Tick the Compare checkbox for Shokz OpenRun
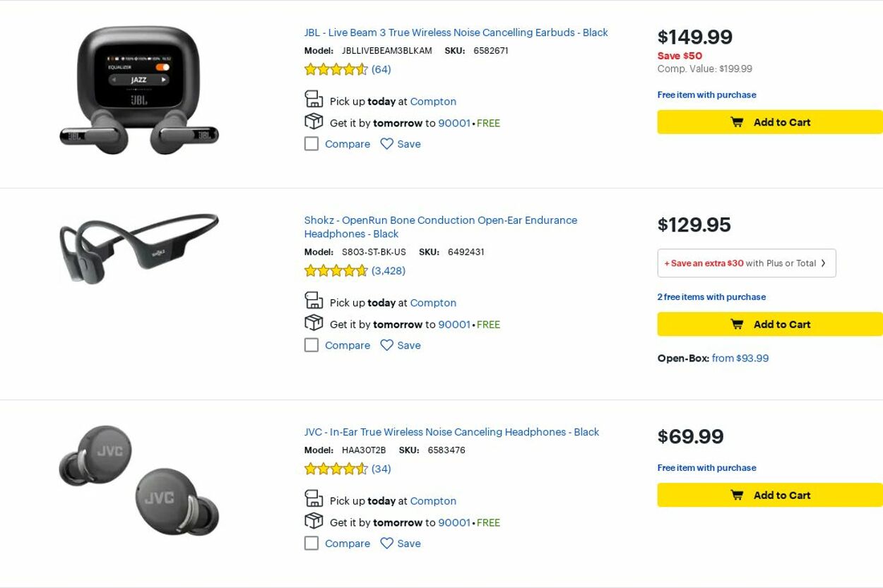Image resolution: width=883 pixels, height=588 pixels. 312,345
